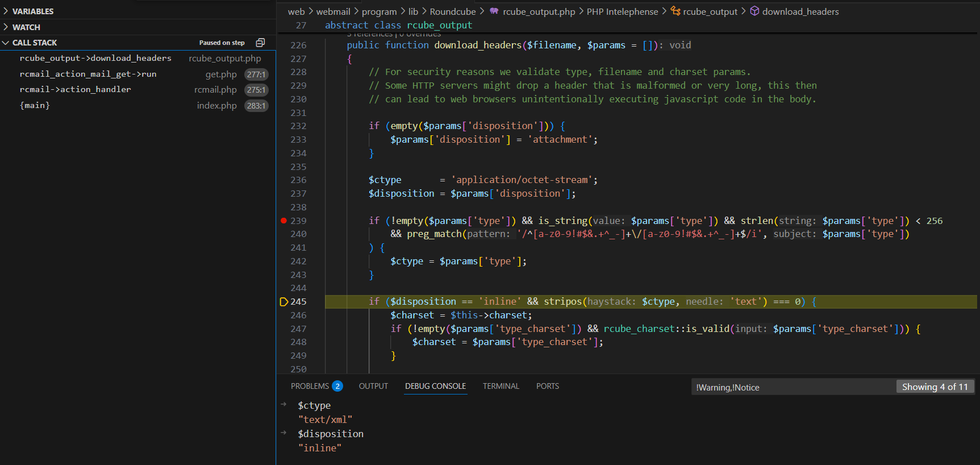Click the download_headers function name on line 226

click(478, 45)
